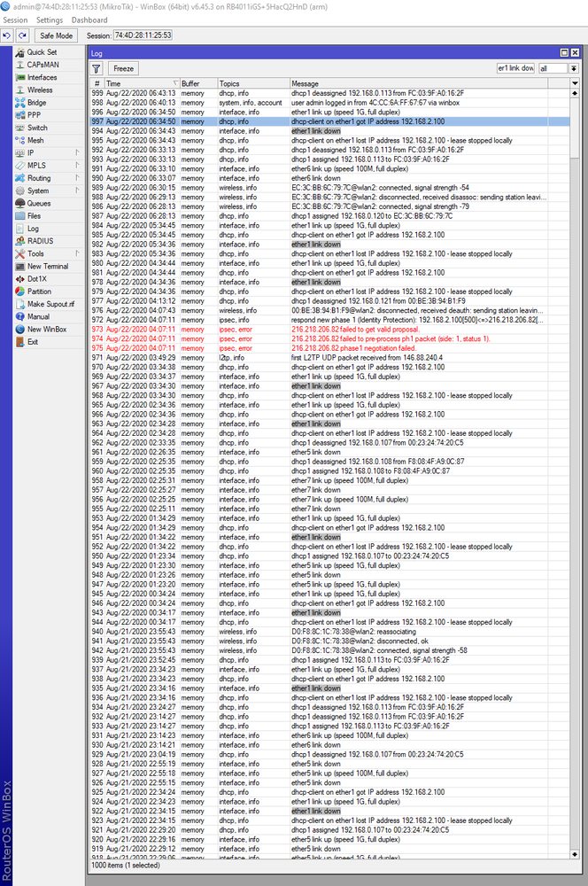Image resolution: width=588 pixels, height=886 pixels.
Task: Open the 'all' topic filter dropdown
Action: pyautogui.click(x=576, y=68)
